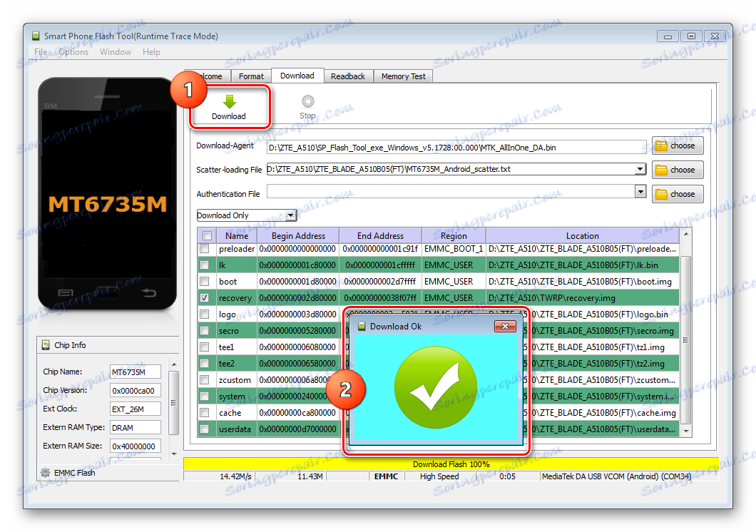The width and height of the screenshot is (756, 532).
Task: Switch to the Format tab
Action: click(251, 76)
